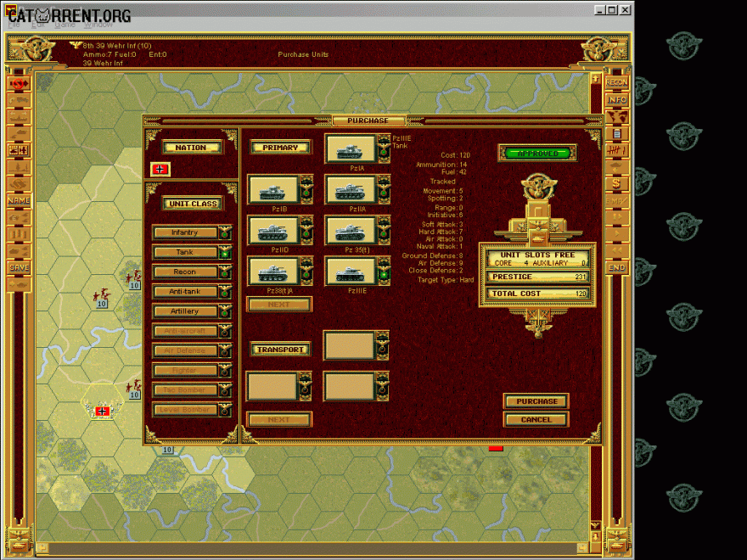Choose the Infantry unit class
Image resolution: width=747 pixels, height=560 pixels.
[185, 232]
